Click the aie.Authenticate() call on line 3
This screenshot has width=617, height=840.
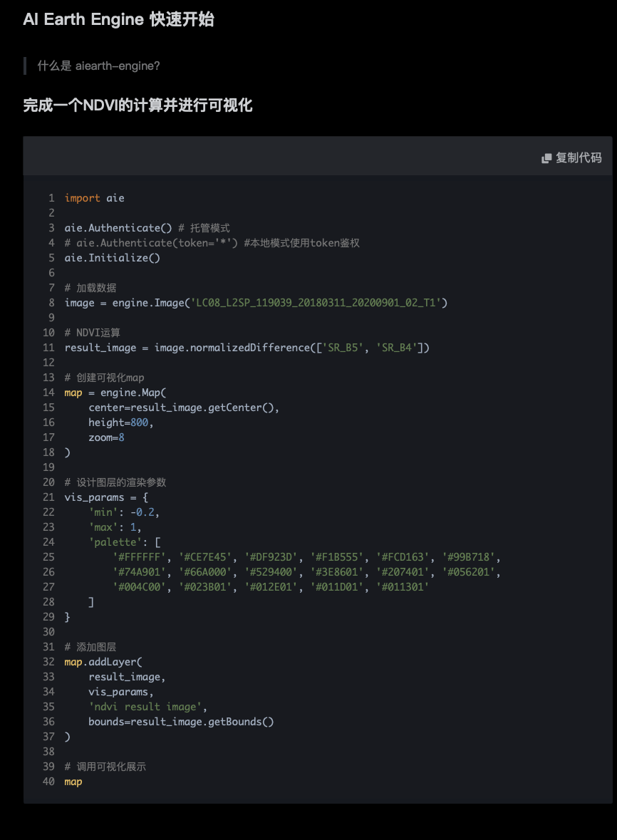point(118,228)
